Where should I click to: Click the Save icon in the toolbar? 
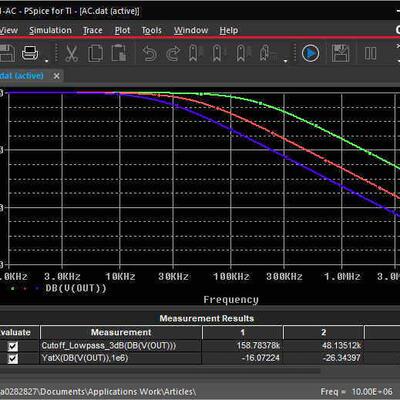point(7,53)
